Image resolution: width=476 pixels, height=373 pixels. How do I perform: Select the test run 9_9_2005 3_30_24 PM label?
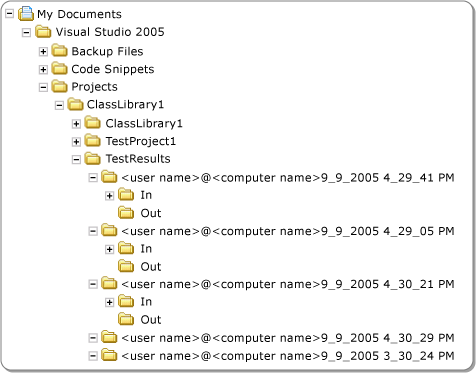288,356
